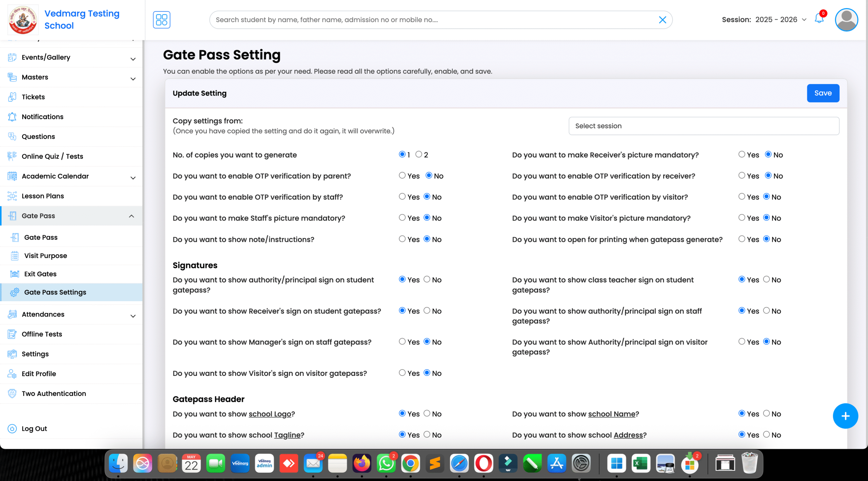
Task: Click the blue floating plus button
Action: point(845,416)
